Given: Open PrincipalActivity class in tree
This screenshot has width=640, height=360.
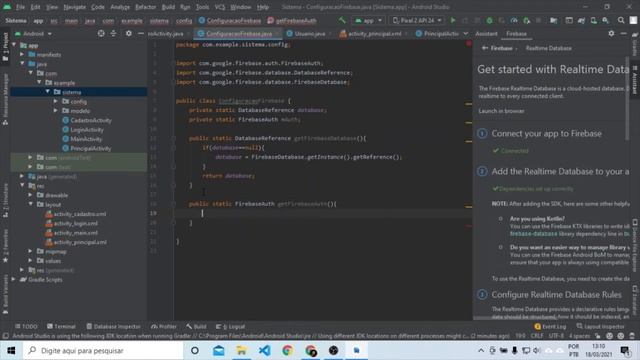Looking at the screenshot, I should point(87,148).
